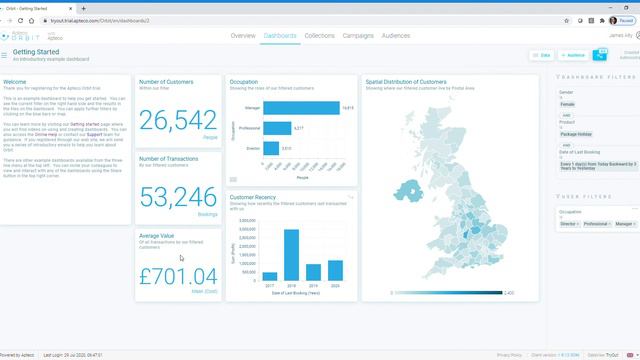Remove the Professional occupation filter chip
640x360 pixels.
pyautogui.click(x=610, y=224)
